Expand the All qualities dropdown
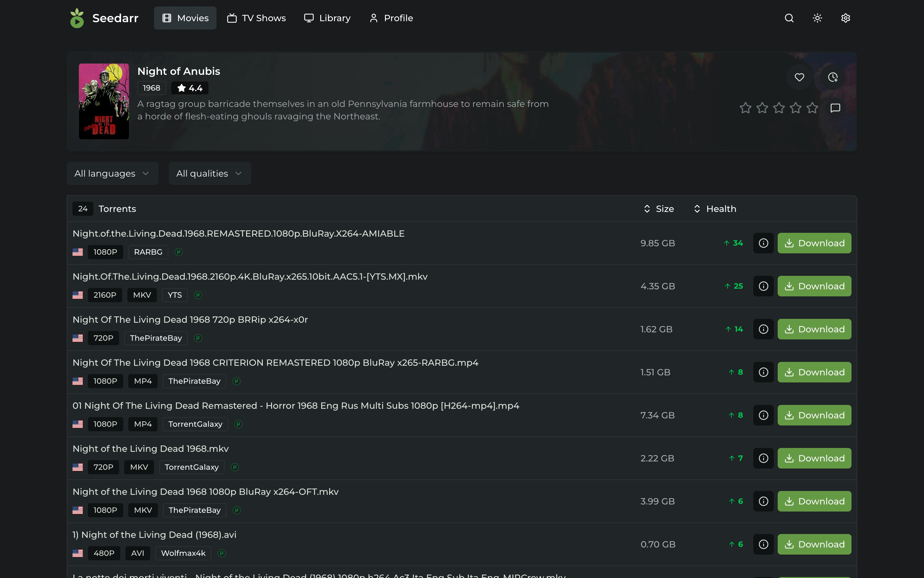This screenshot has width=924, height=578. 210,173
